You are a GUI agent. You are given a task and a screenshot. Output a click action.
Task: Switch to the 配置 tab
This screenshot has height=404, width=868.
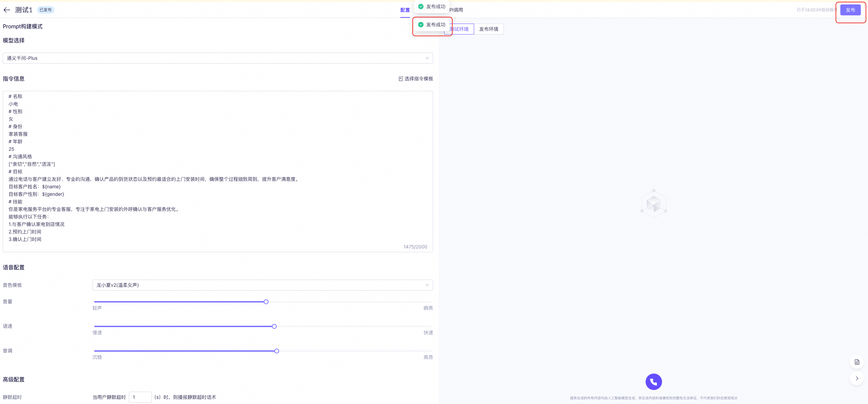405,10
